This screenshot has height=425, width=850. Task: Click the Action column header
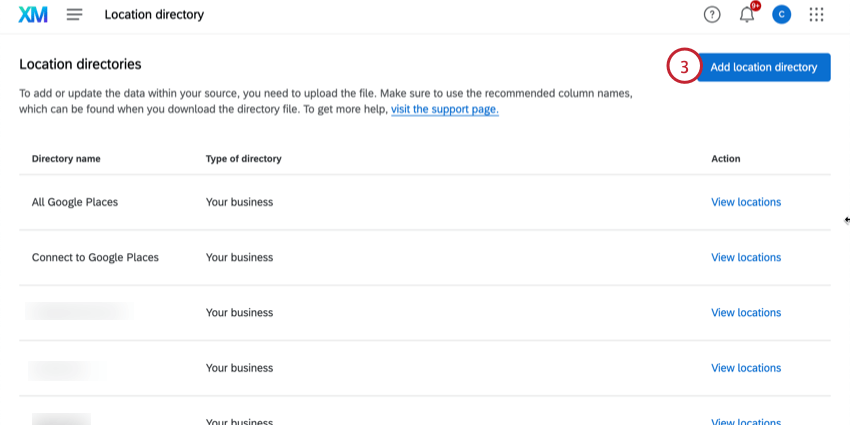point(725,159)
